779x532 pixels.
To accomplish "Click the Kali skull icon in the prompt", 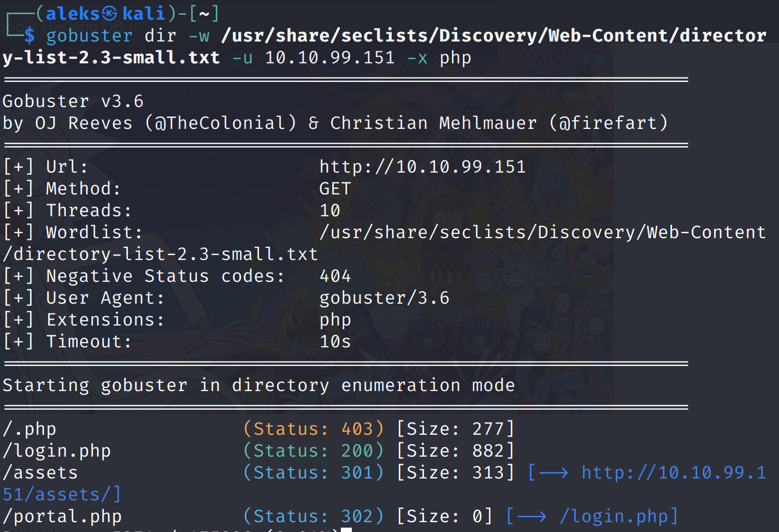I will (x=109, y=14).
